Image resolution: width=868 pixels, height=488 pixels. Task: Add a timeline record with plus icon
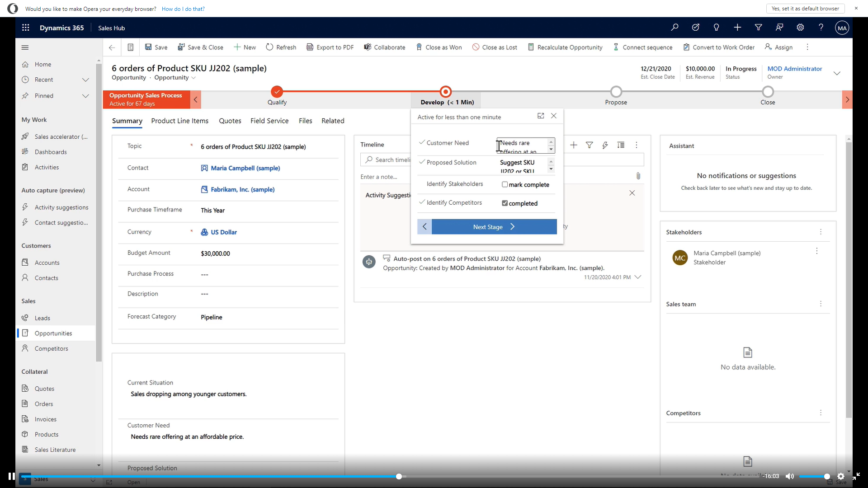pos(574,145)
